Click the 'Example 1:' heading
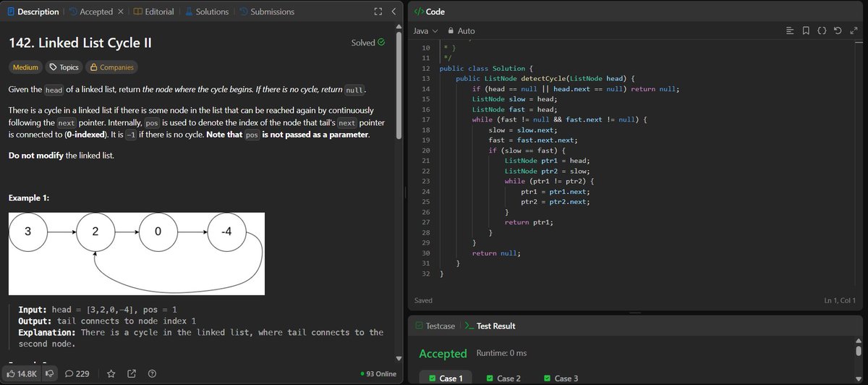Screen dimensions: 868x385 [29, 198]
